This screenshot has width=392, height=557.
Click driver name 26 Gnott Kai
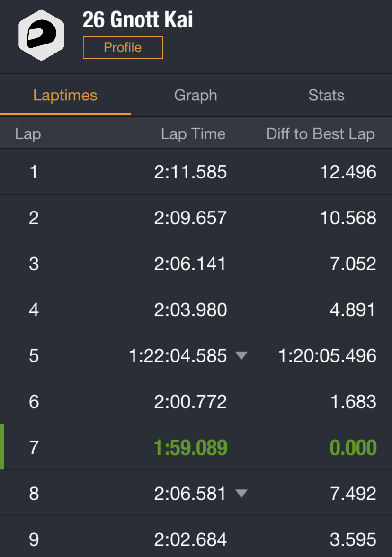pos(137,20)
